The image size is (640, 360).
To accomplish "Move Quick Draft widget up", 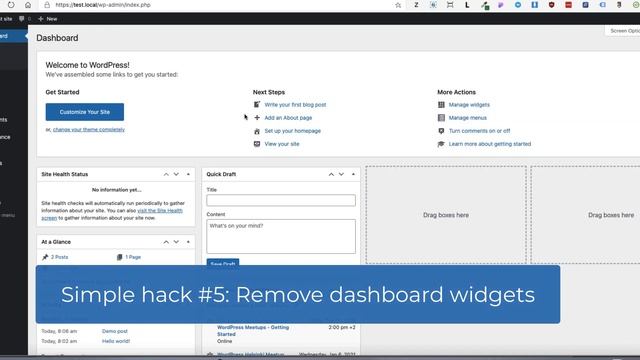I will pyautogui.click(x=331, y=174).
